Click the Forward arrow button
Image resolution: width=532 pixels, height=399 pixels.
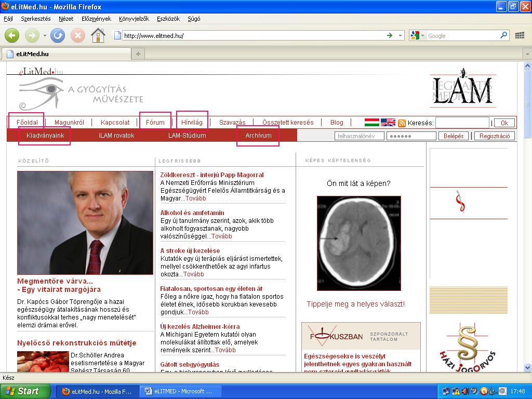pos(32,35)
